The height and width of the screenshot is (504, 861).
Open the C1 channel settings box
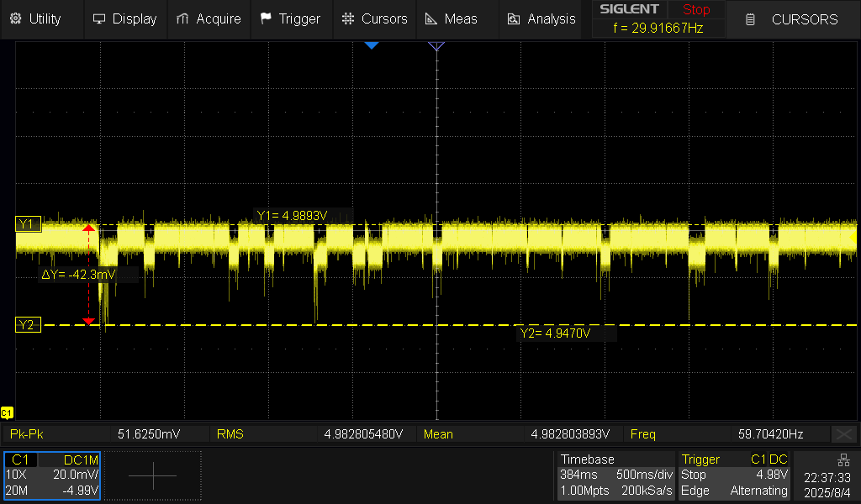[x=52, y=475]
